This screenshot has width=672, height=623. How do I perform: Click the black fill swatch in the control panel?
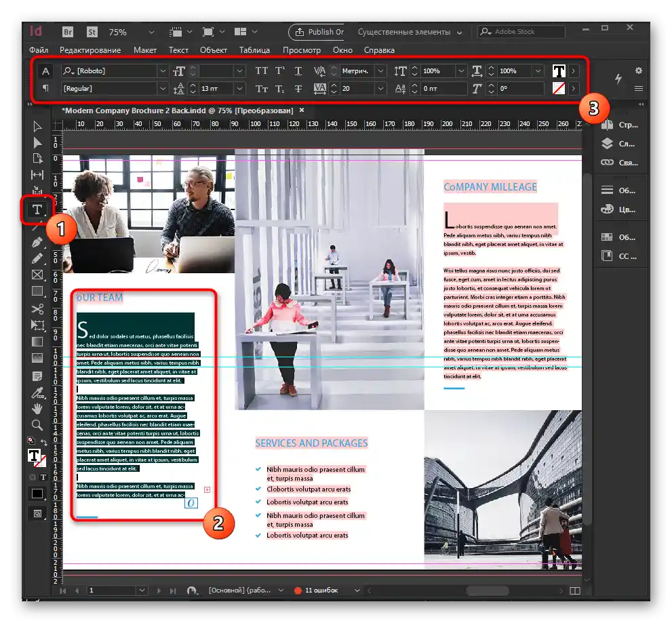559,71
